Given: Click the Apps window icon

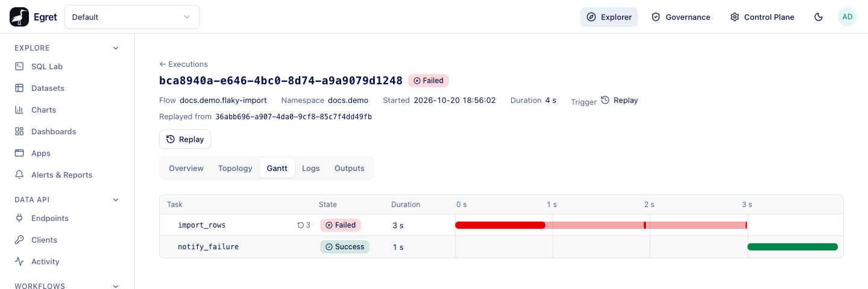Looking at the screenshot, I should [x=19, y=153].
